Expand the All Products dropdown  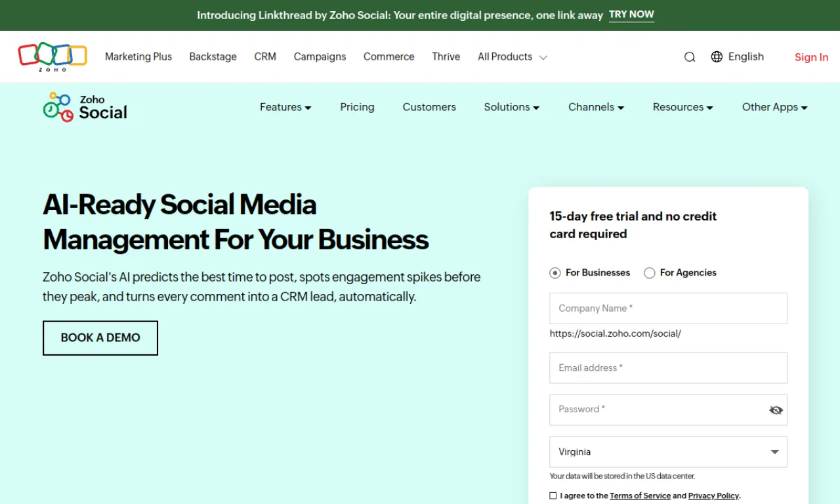click(x=513, y=57)
